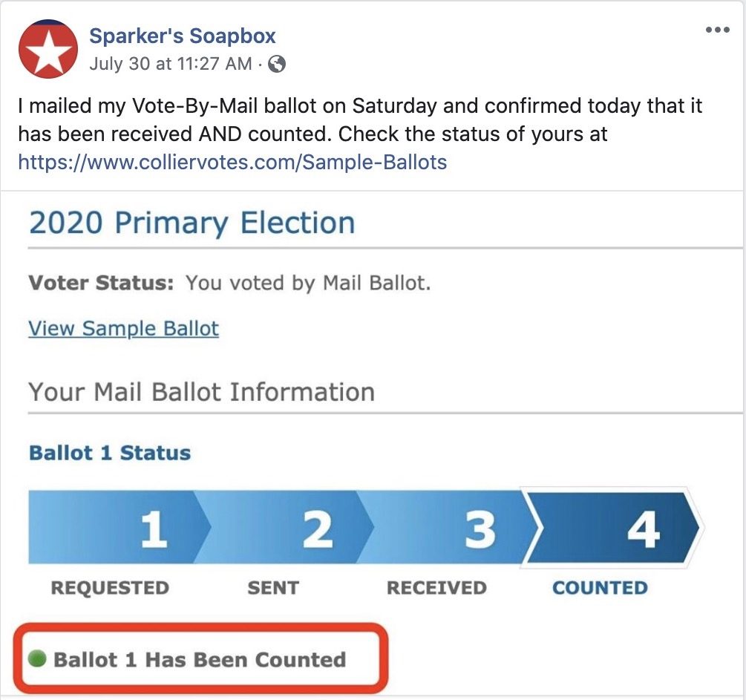This screenshot has width=746, height=700.
Task: Click the arrow tip of the COUNTED chevron
Action: tap(701, 529)
